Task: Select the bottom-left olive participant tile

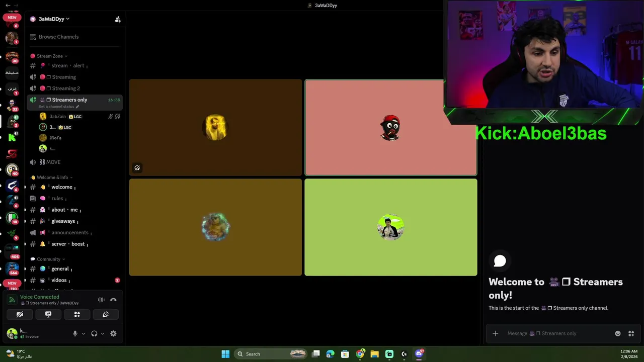Action: 215,227
